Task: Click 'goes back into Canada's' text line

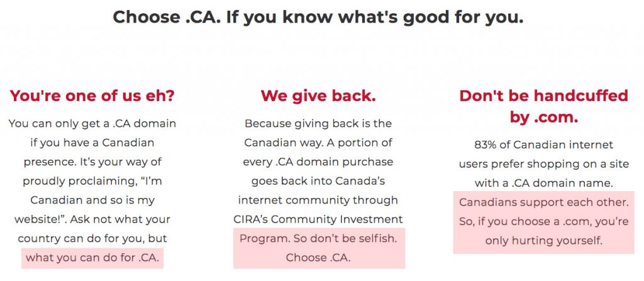Action: (x=318, y=181)
